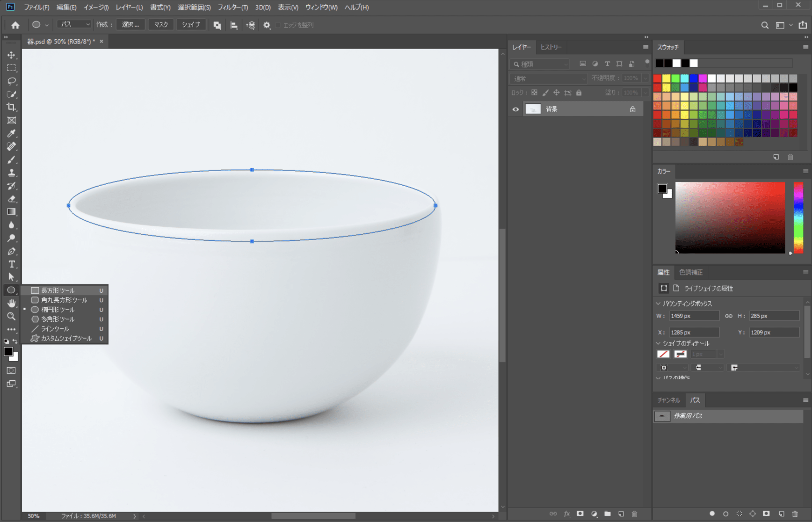The width and height of the screenshot is (812, 522).
Task: Open the パス mode dropdown
Action: (74, 24)
